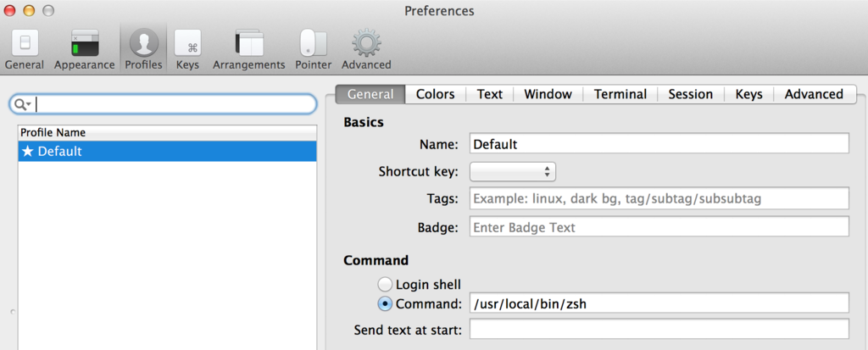Open the Appearance preferences pane

[x=84, y=48]
